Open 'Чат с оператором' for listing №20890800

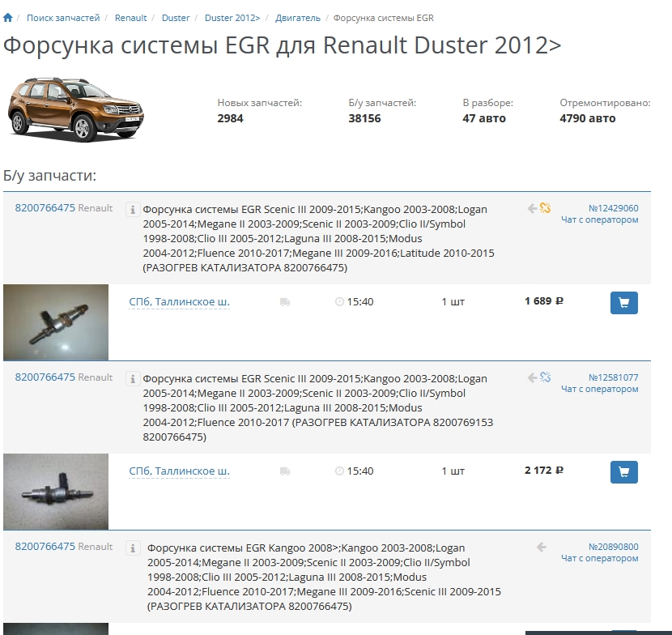[600, 559]
